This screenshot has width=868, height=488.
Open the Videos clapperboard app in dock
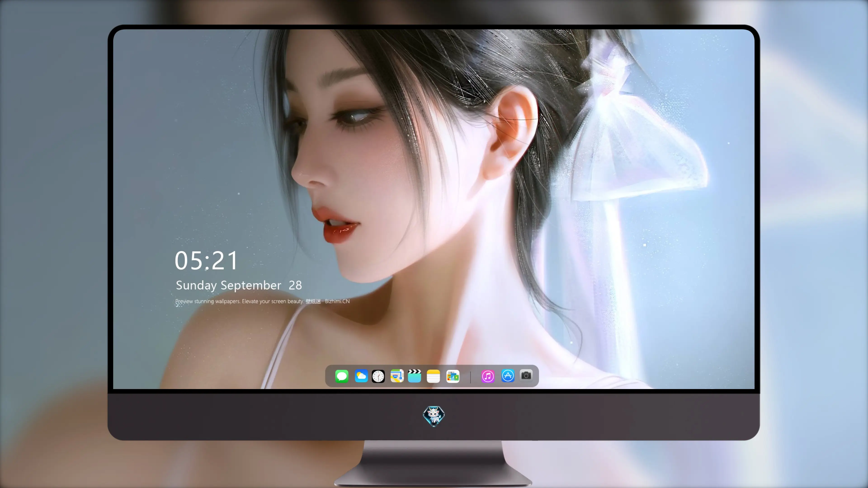click(x=415, y=376)
